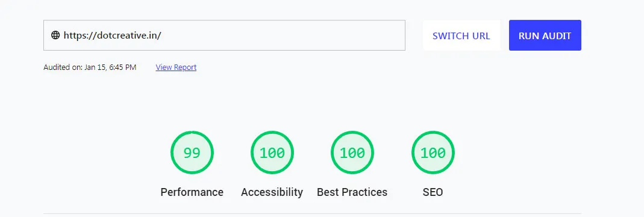Image resolution: width=644 pixels, height=217 pixels.
Task: Click the 99 number inside Performance gauge
Action: pos(192,153)
